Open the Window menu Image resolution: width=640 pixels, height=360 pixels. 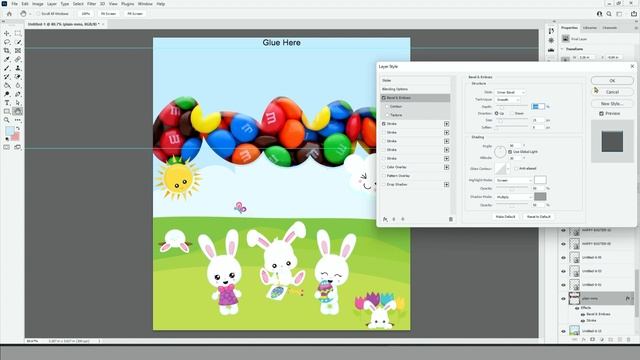click(x=145, y=4)
